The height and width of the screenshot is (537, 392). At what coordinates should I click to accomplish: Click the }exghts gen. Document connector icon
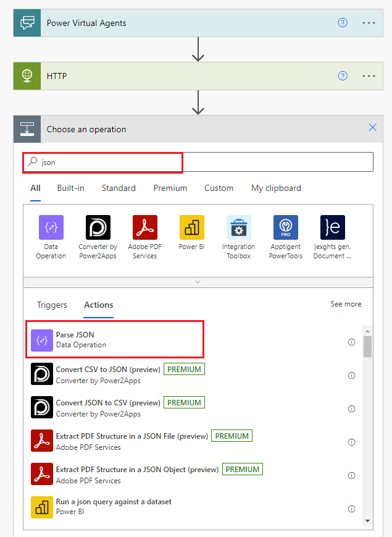(333, 227)
